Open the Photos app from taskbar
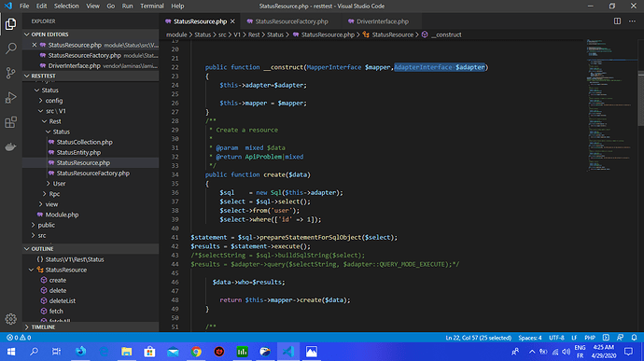 tap(312, 352)
